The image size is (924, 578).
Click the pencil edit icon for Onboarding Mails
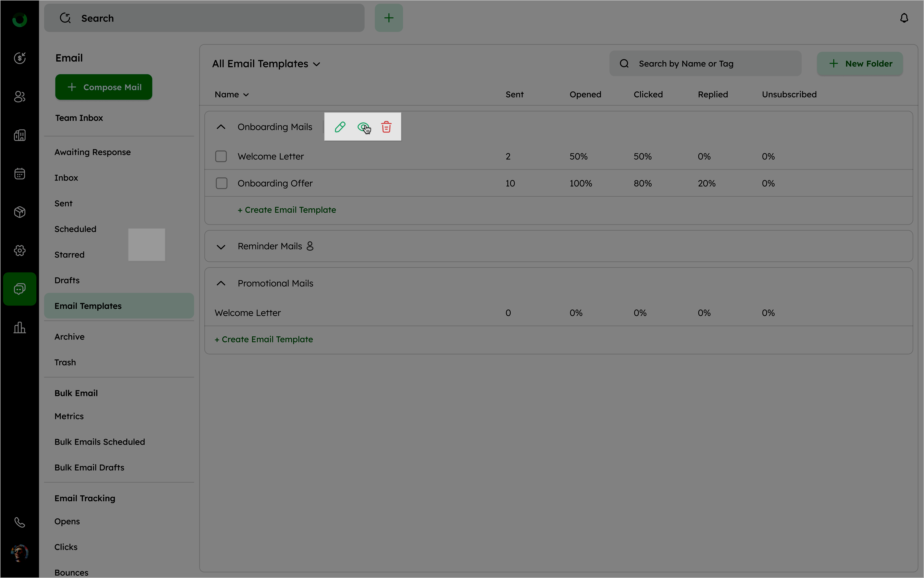340,127
